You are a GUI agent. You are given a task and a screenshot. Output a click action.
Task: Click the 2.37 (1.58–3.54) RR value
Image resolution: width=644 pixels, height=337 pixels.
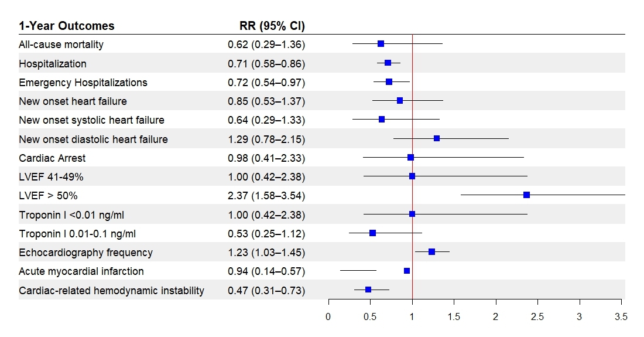266,196
